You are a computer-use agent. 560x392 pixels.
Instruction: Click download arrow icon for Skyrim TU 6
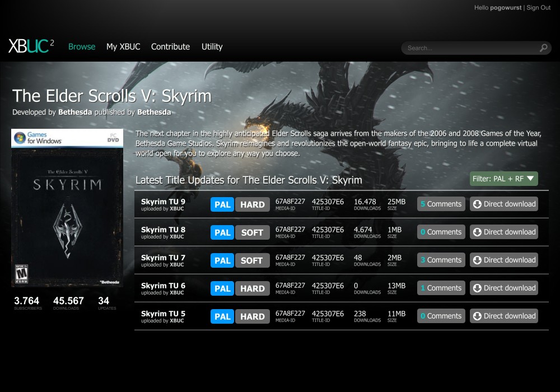tap(477, 288)
